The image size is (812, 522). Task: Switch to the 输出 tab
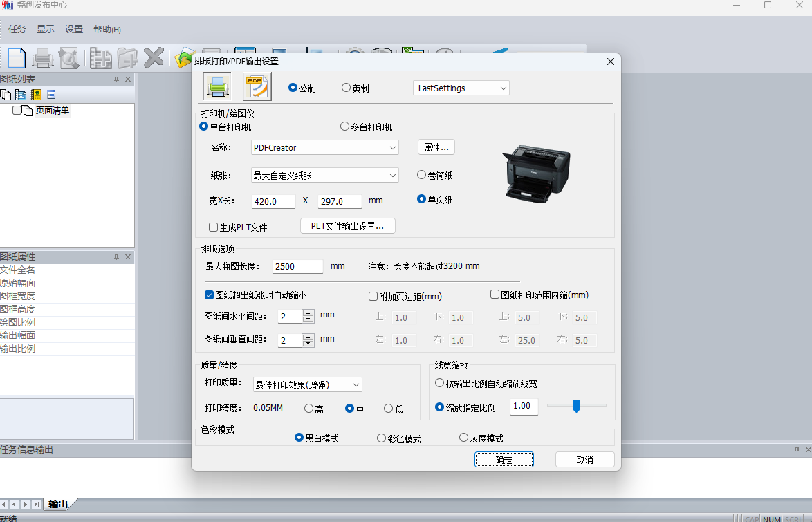tap(58, 504)
